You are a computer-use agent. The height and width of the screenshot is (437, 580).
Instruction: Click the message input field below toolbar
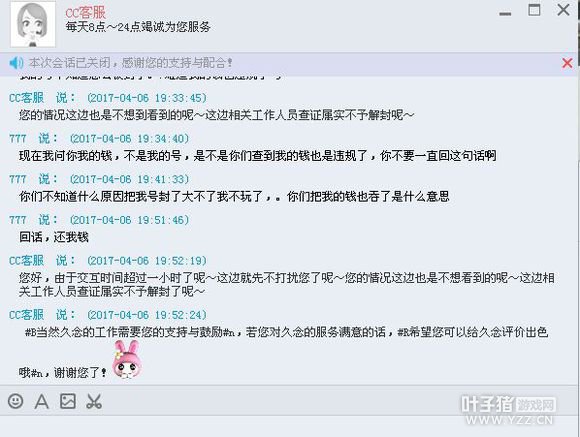(x=290, y=426)
